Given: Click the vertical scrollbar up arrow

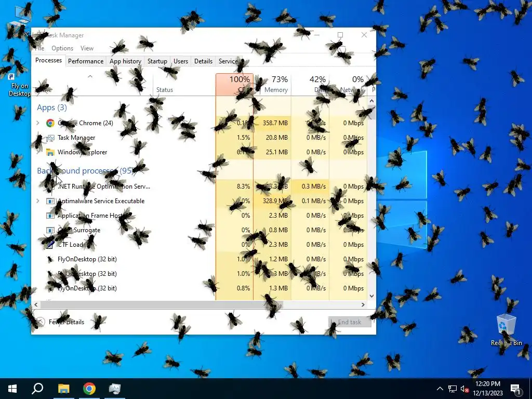Looking at the screenshot, I should (371, 101).
